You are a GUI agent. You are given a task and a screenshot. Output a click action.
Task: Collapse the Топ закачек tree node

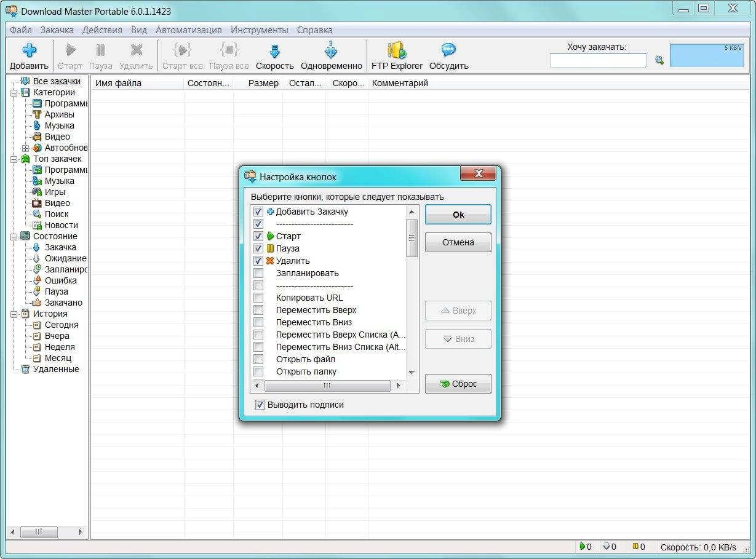[14, 159]
